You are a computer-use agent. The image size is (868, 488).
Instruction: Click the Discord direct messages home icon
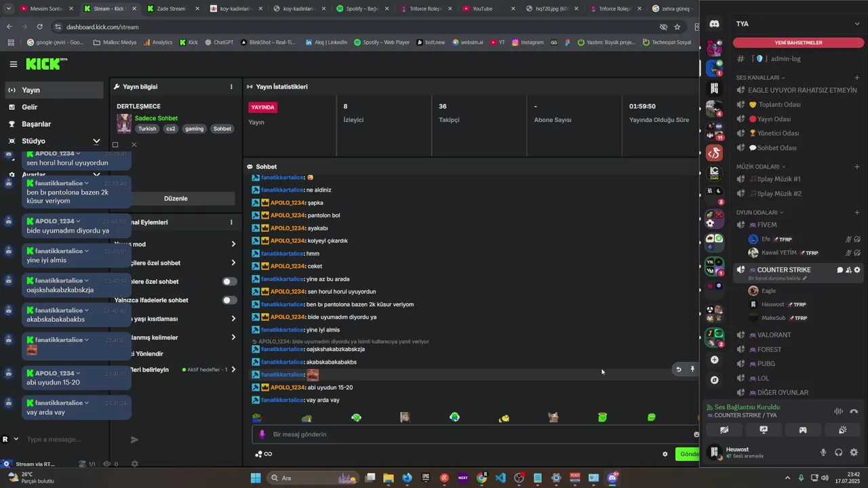point(714,24)
